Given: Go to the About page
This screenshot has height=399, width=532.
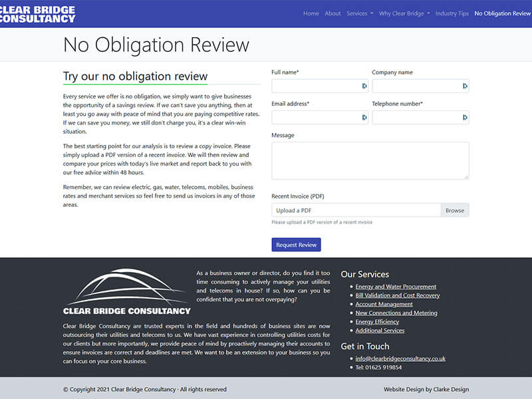Looking at the screenshot, I should 332,13.
